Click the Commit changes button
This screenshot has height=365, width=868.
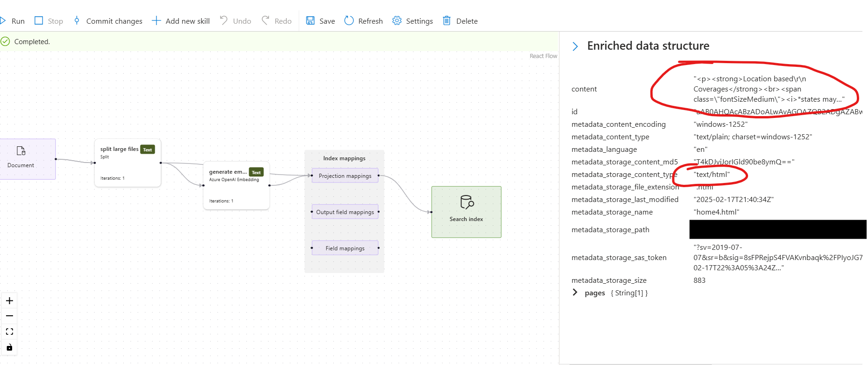(x=108, y=21)
